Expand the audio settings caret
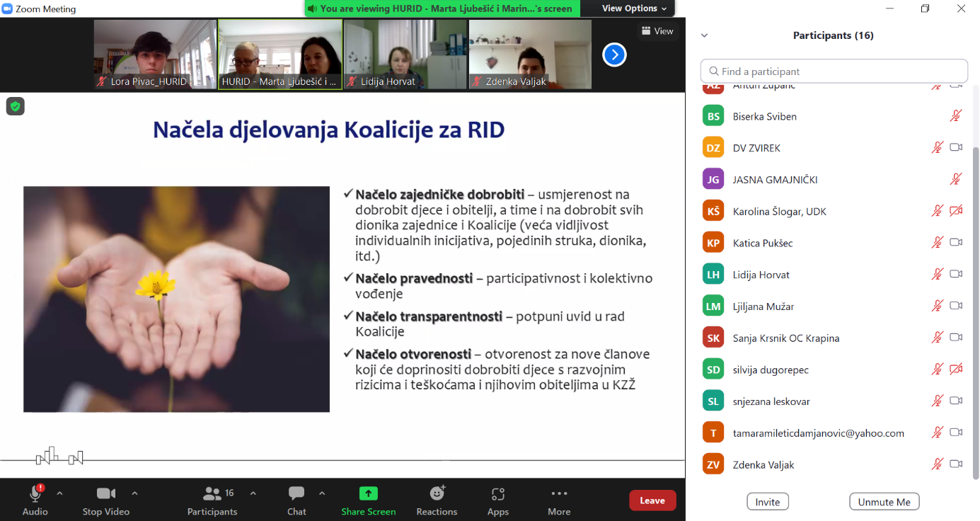The height and width of the screenshot is (521, 980). click(x=59, y=493)
